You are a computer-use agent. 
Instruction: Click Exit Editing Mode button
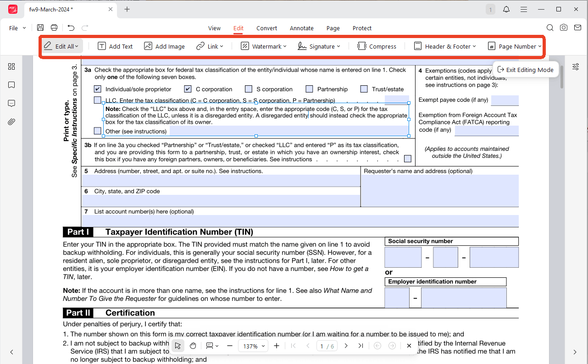(526, 70)
